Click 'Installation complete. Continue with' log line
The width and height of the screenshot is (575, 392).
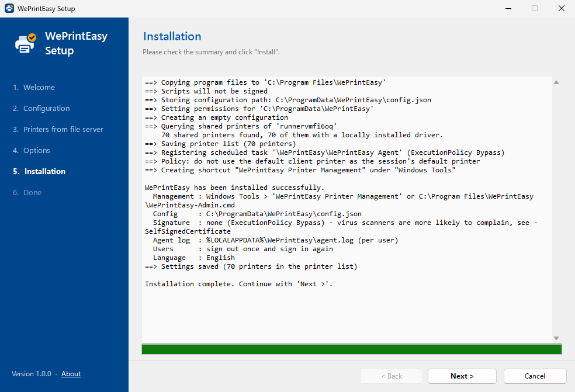click(239, 284)
